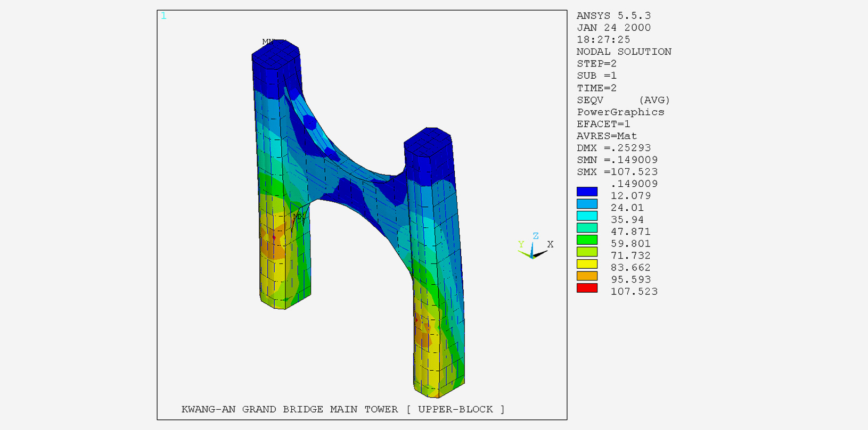
Task: Click the teal-green legend swatch beside 47.871
Action: click(587, 228)
